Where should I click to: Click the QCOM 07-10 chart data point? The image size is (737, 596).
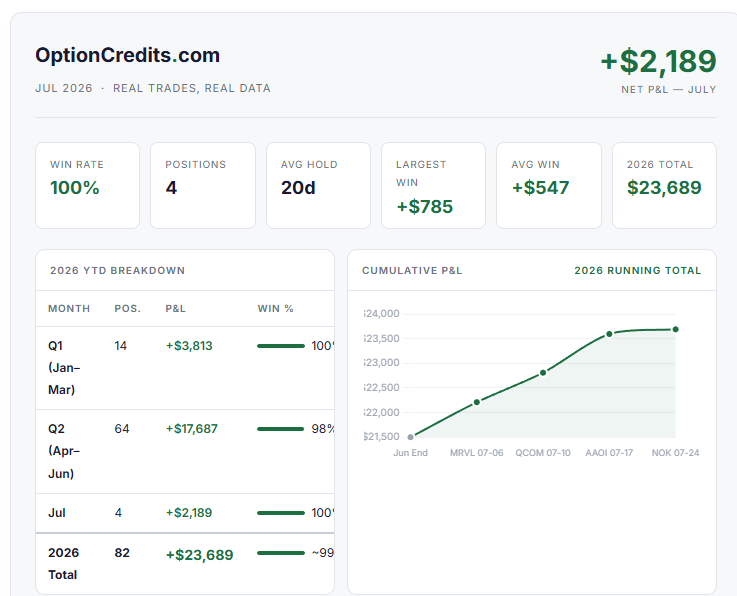pyautogui.click(x=543, y=373)
